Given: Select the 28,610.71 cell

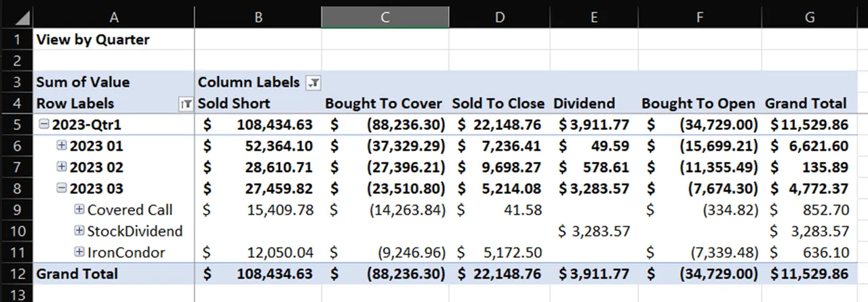Looking at the screenshot, I should (x=258, y=167).
